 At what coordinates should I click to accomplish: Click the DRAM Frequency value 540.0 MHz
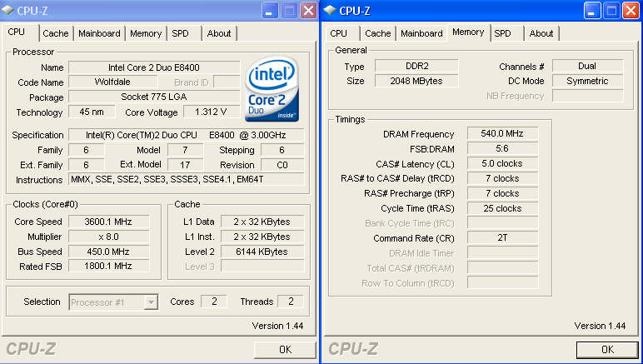[x=503, y=133]
